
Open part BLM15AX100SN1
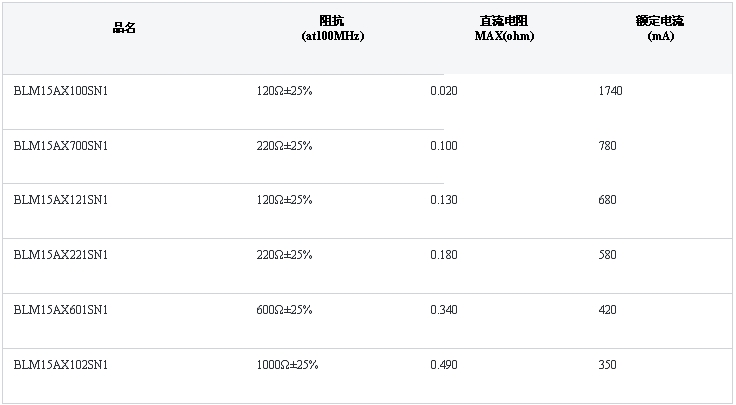coord(61,91)
